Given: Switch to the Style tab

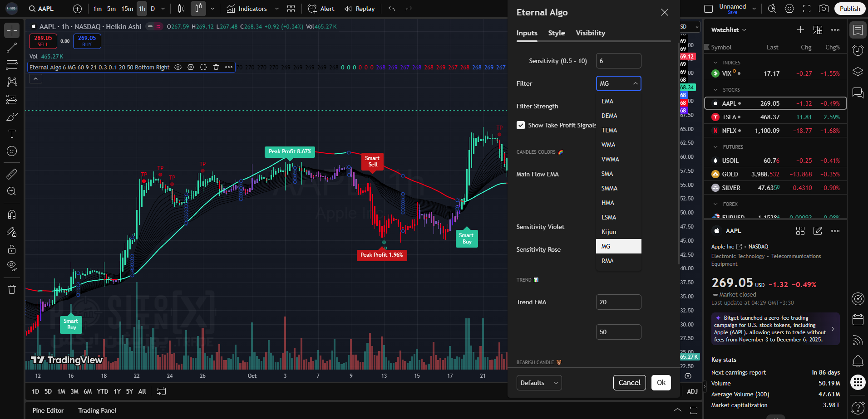Looking at the screenshot, I should (556, 33).
